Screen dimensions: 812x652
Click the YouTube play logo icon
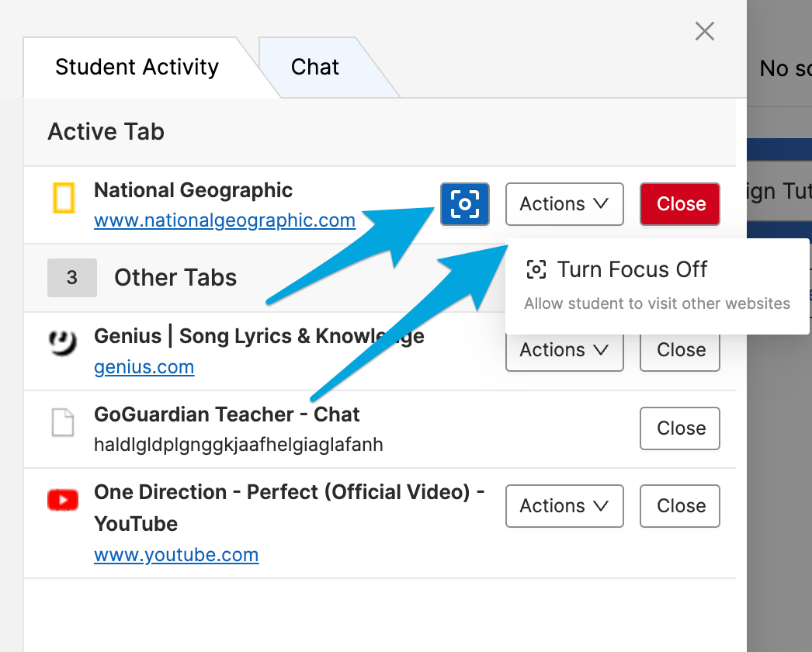pyautogui.click(x=63, y=501)
